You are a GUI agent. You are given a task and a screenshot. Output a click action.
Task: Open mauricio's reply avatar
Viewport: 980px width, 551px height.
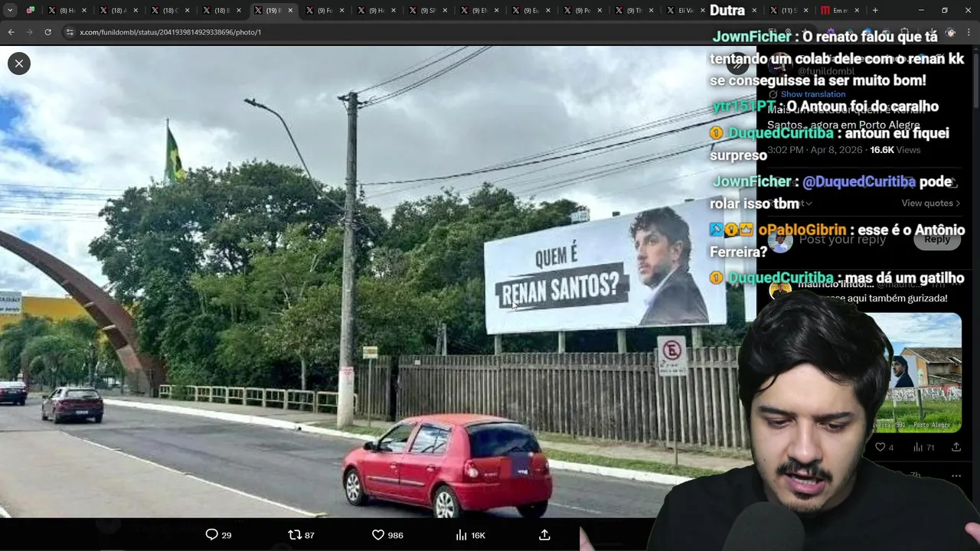[780, 291]
